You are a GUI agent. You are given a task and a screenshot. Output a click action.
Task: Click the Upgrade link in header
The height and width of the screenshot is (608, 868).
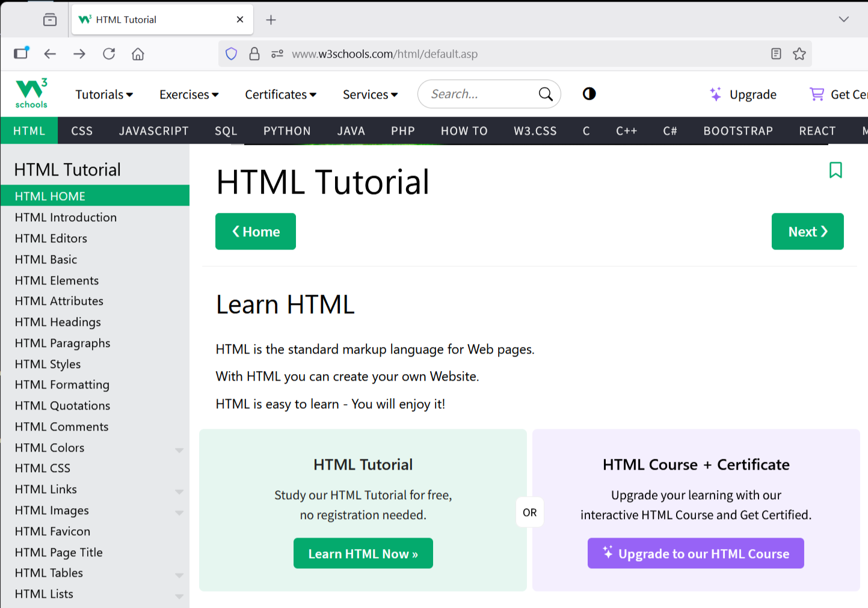[753, 94]
